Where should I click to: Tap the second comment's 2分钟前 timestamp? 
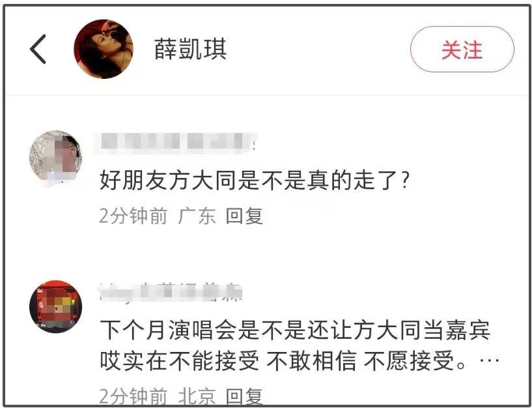133,396
